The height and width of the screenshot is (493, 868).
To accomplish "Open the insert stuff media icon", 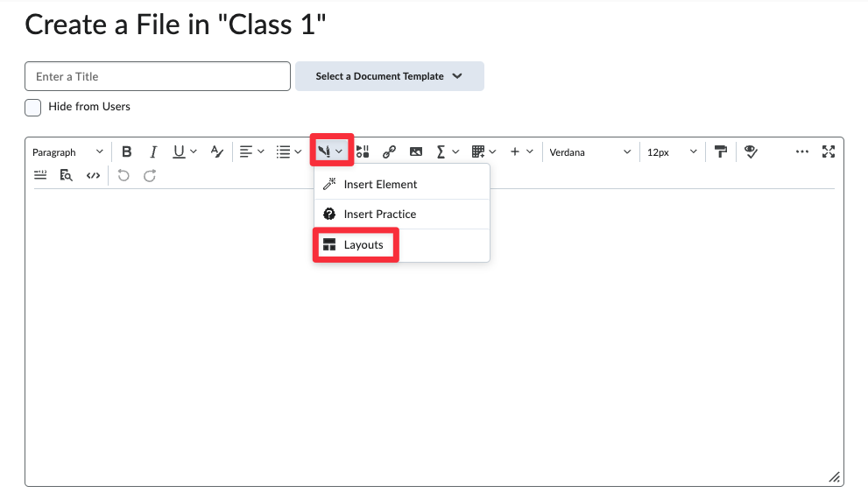I will 363,151.
